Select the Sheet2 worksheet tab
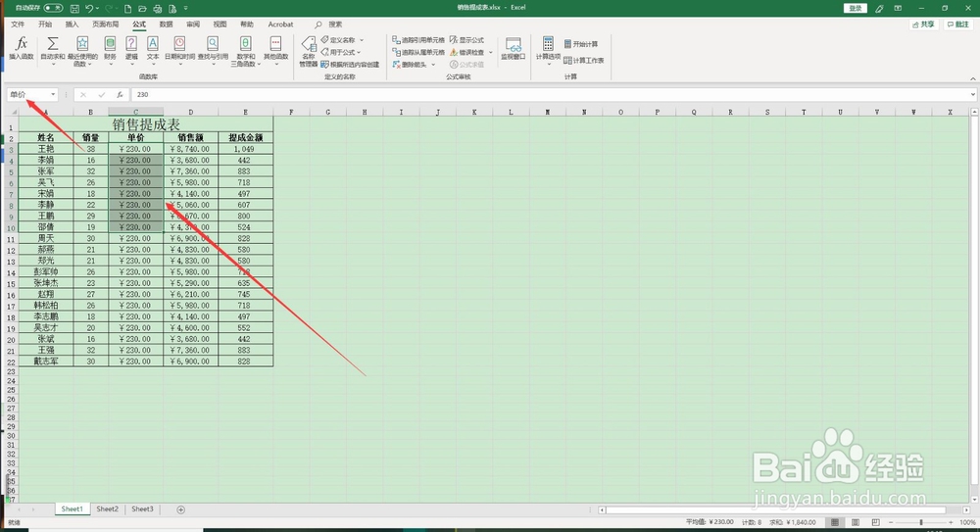980x532 pixels. [x=107, y=508]
